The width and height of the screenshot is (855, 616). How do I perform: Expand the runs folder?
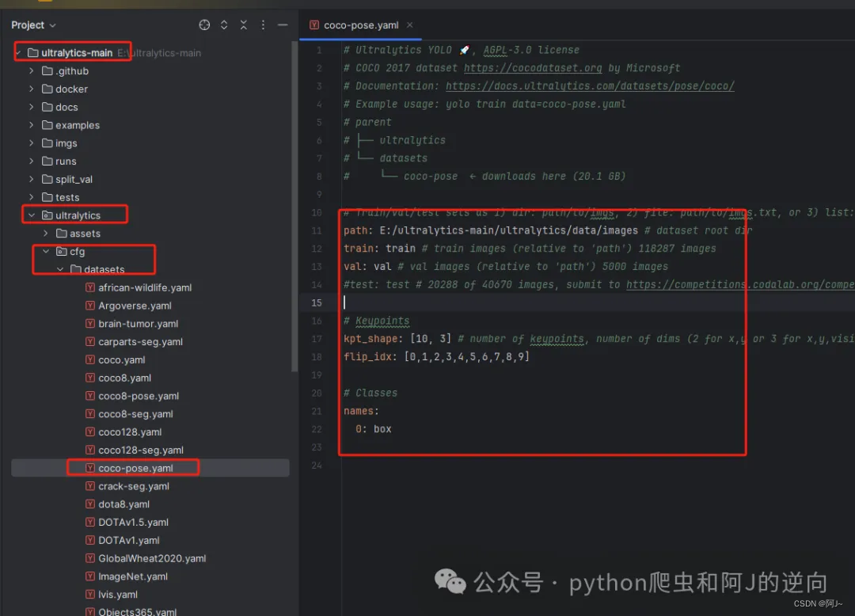point(31,161)
